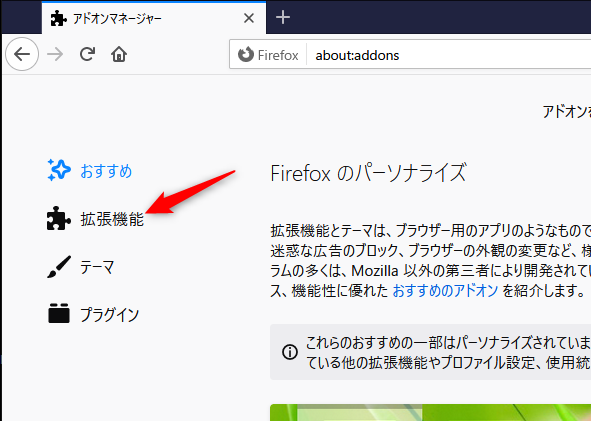591x421 pixels.
Task: Close the アドオンマネージャー tab
Action: (x=249, y=18)
